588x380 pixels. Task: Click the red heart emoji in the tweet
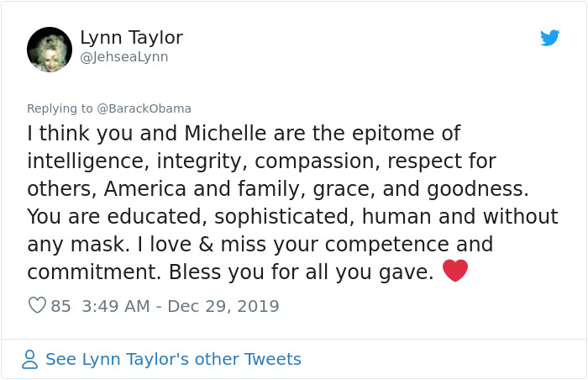454,272
